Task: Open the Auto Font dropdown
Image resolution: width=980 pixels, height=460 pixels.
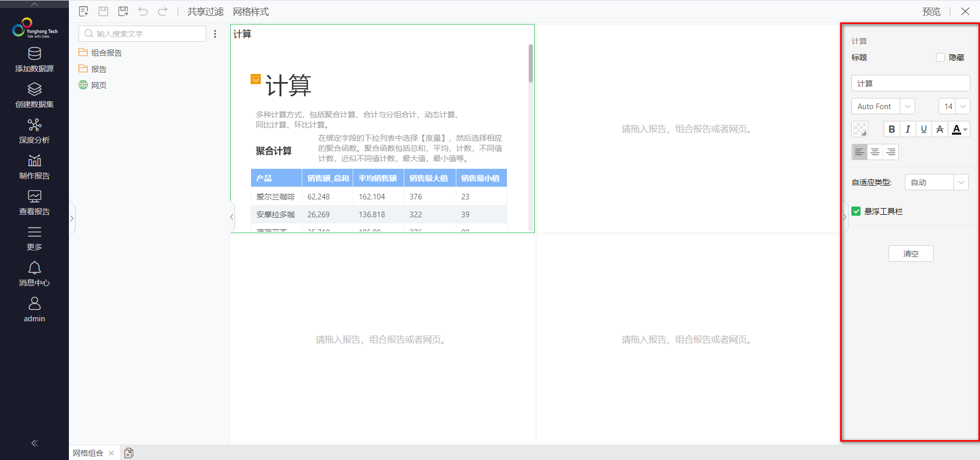Action: click(x=883, y=106)
